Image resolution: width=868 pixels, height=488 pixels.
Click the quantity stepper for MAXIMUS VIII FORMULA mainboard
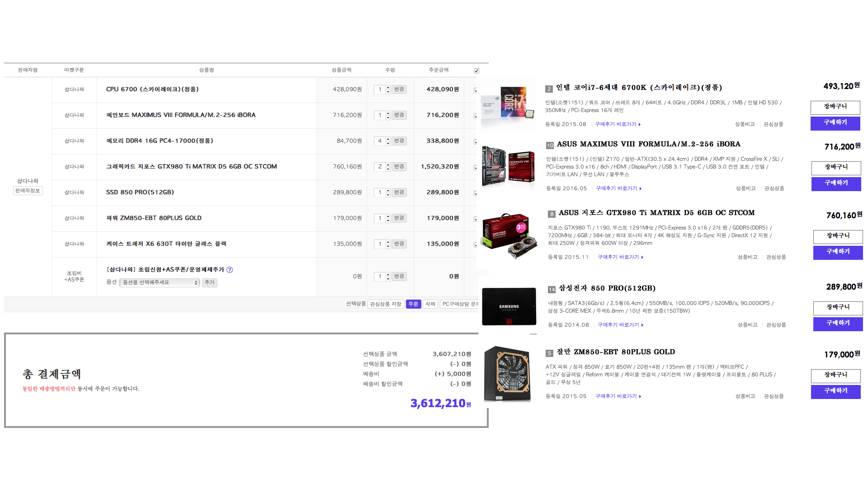[x=388, y=115]
